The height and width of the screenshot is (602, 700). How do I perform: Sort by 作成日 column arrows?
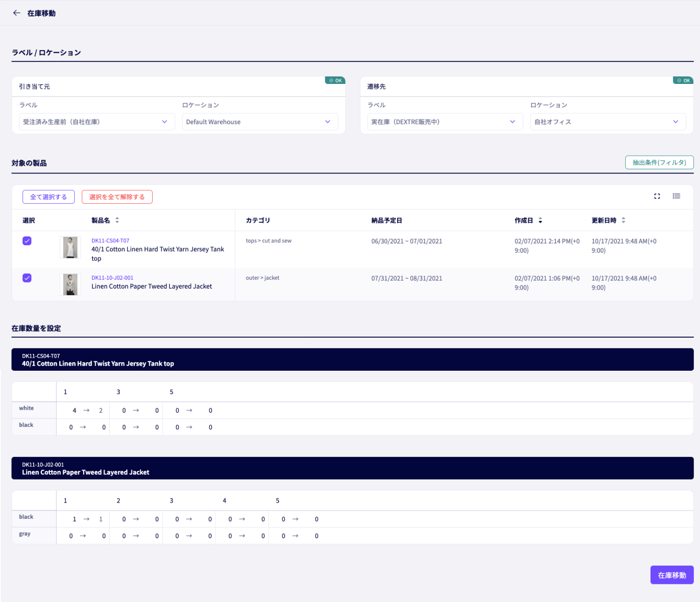pyautogui.click(x=540, y=220)
